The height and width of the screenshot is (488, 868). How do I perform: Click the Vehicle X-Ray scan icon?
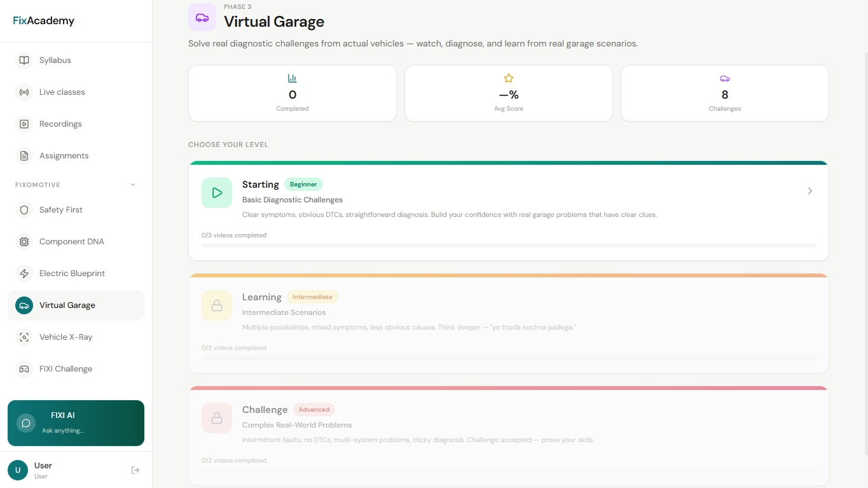[x=24, y=337]
